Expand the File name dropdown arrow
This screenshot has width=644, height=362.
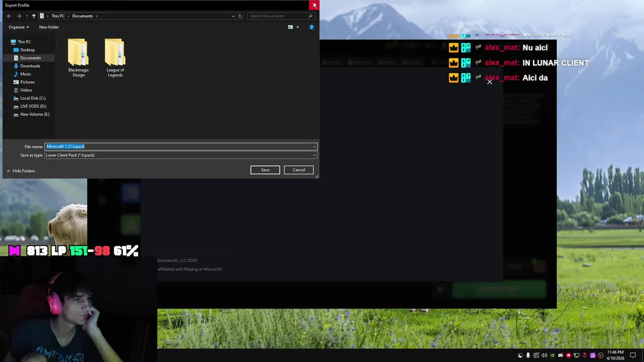click(x=314, y=146)
